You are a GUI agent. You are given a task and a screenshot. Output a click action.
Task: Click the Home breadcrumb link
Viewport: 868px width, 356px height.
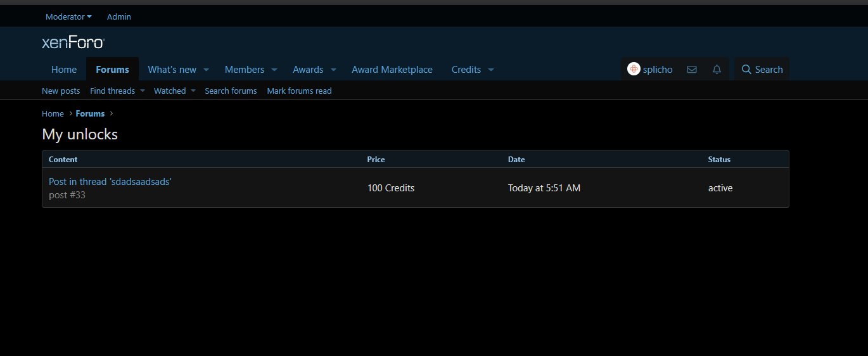coord(53,114)
